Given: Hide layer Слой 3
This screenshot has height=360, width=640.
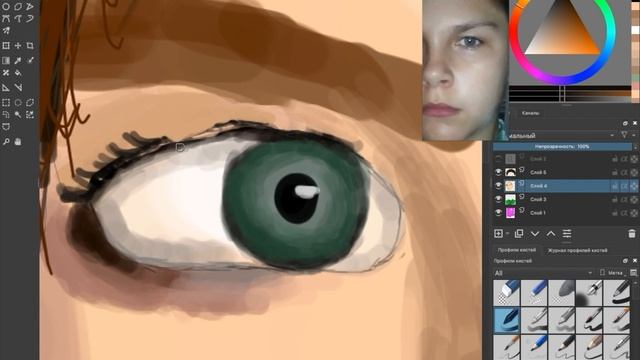Looking at the screenshot, I should click(498, 199).
